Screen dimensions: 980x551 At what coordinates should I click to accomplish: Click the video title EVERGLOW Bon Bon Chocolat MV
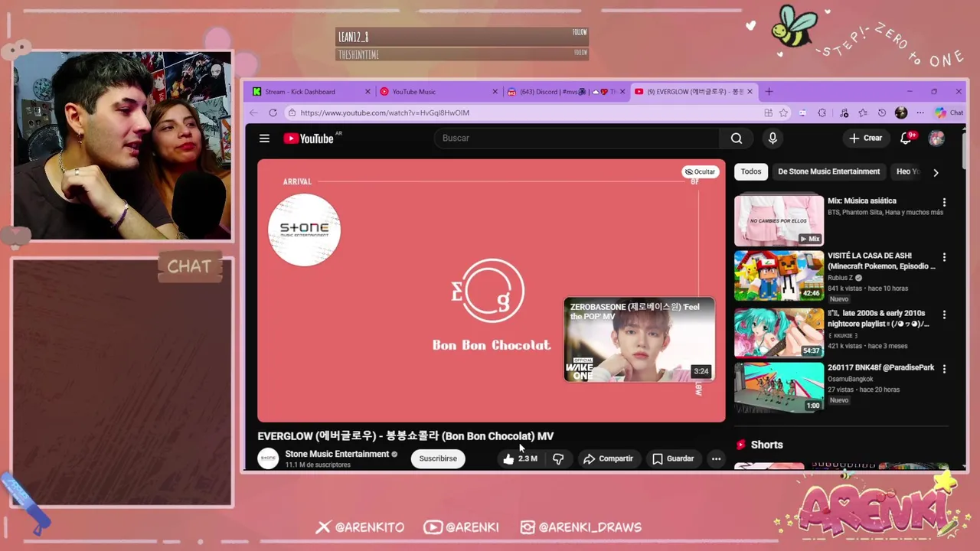tap(406, 436)
